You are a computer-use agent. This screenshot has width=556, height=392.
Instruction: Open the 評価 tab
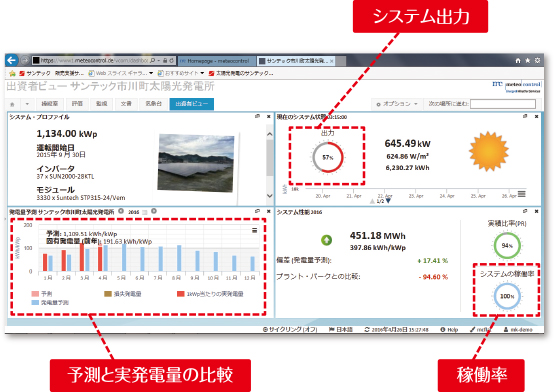click(77, 104)
